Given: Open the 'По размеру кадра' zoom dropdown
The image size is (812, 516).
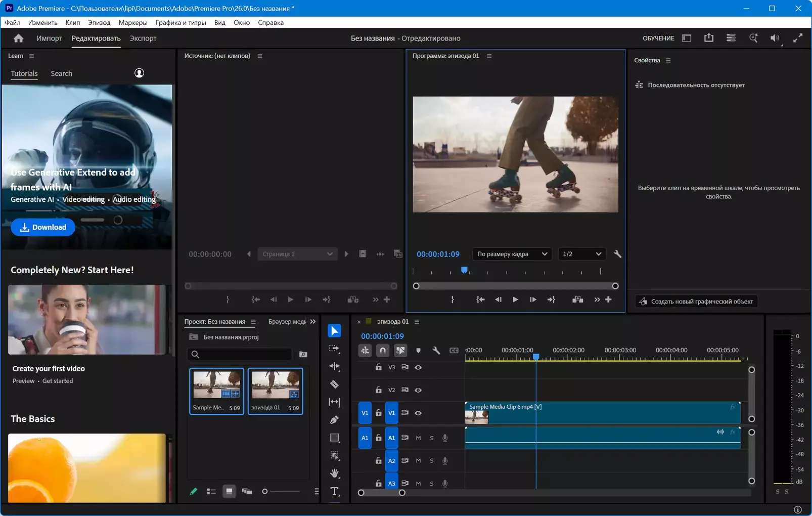Looking at the screenshot, I should point(512,254).
